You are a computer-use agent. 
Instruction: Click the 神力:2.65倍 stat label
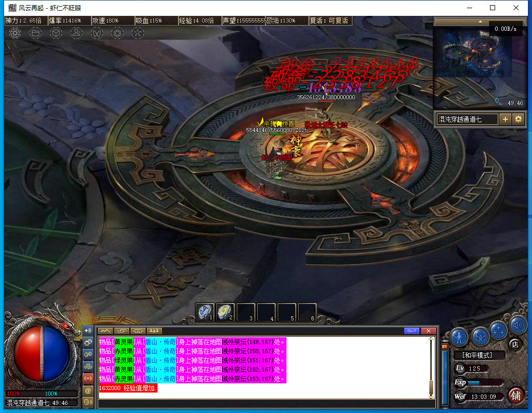click(24, 20)
